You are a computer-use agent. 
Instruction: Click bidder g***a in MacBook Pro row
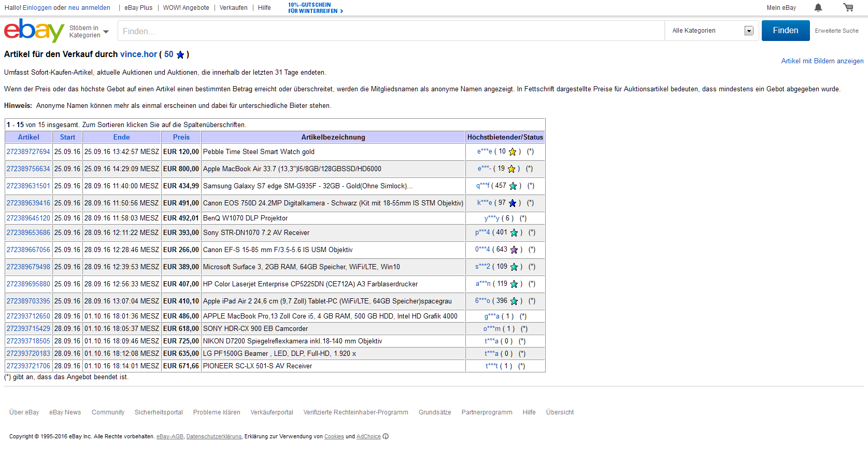(x=492, y=316)
